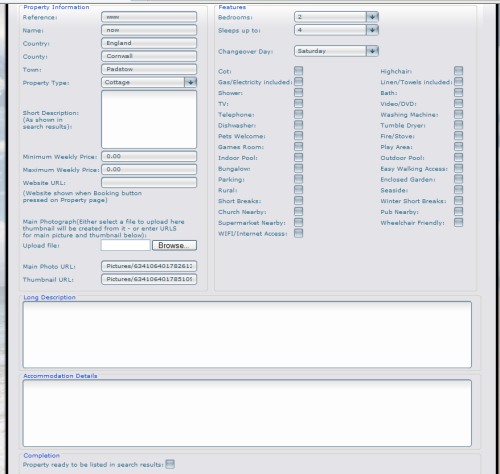The height and width of the screenshot is (474, 500).
Task: Check the Highchair box
Action: [x=459, y=71]
